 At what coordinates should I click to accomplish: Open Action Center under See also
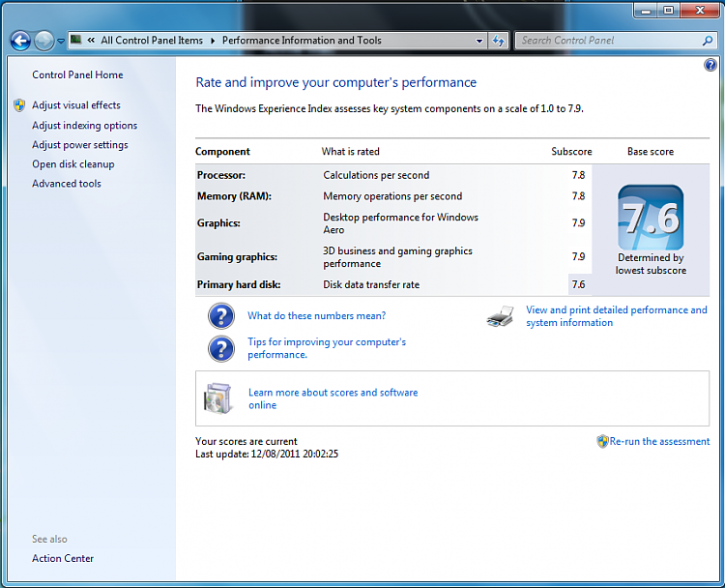click(x=63, y=558)
